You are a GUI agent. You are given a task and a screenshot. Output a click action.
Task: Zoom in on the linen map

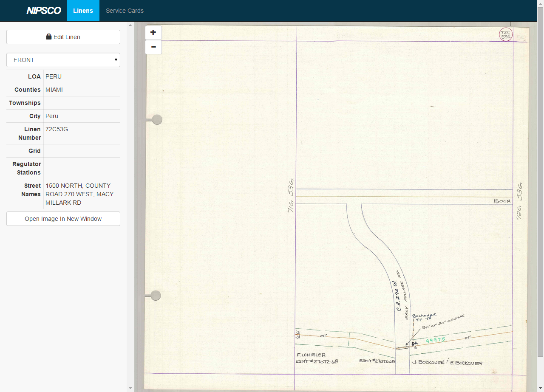pos(153,33)
